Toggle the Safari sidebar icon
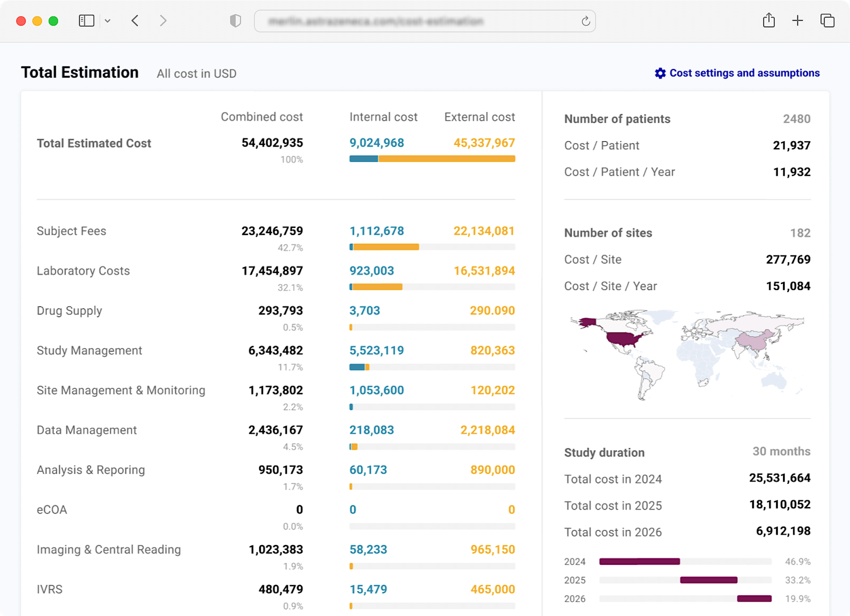Image resolution: width=850 pixels, height=616 pixels. pos(87,21)
